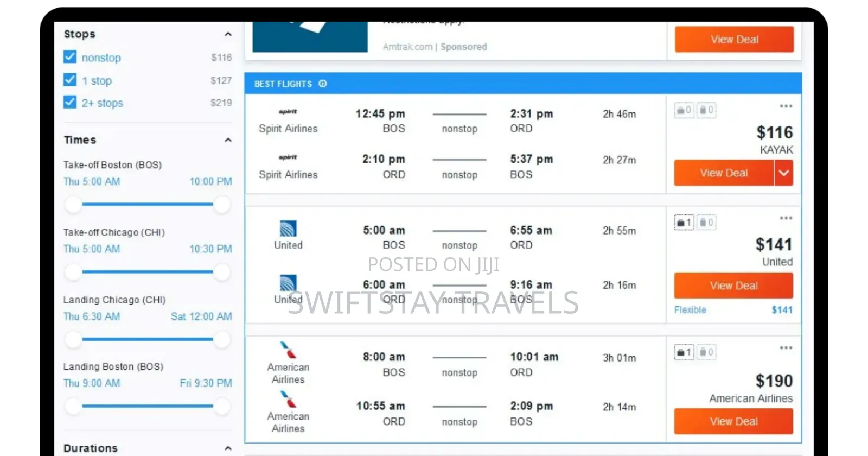
Task: Open the three-dot menu on the Spirit $116 result
Action: coord(786,106)
